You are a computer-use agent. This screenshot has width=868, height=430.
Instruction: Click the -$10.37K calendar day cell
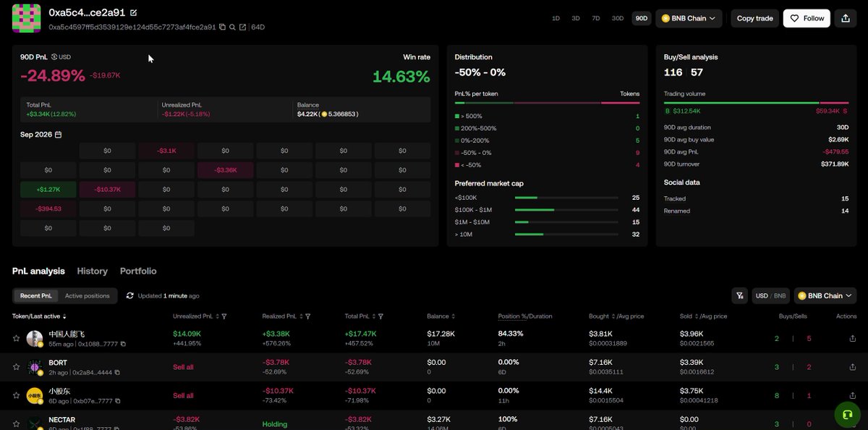[107, 190]
